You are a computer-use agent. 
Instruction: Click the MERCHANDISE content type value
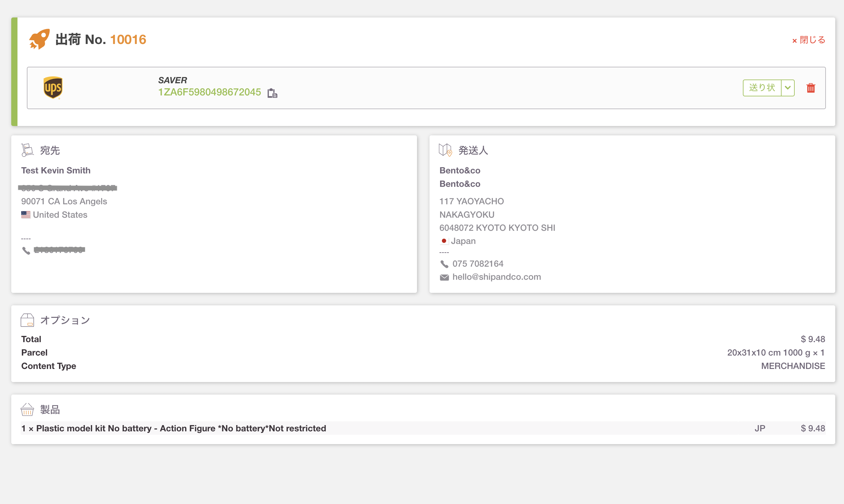(x=793, y=366)
